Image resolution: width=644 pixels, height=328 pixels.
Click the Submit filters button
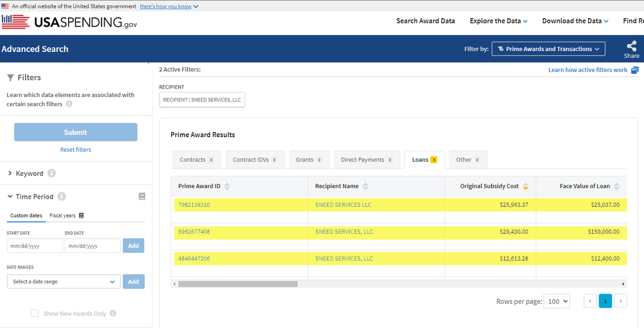[x=76, y=132]
